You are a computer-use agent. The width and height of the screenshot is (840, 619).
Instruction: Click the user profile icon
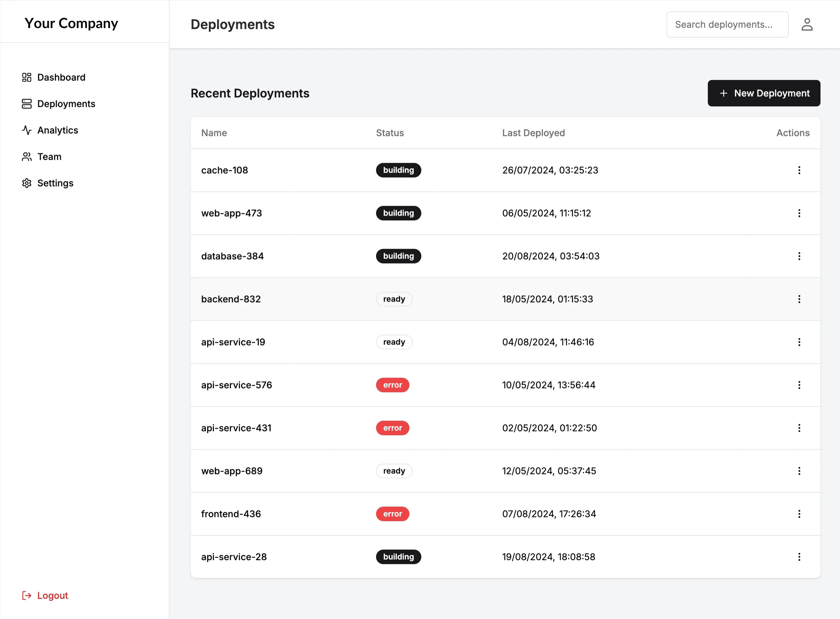(807, 25)
